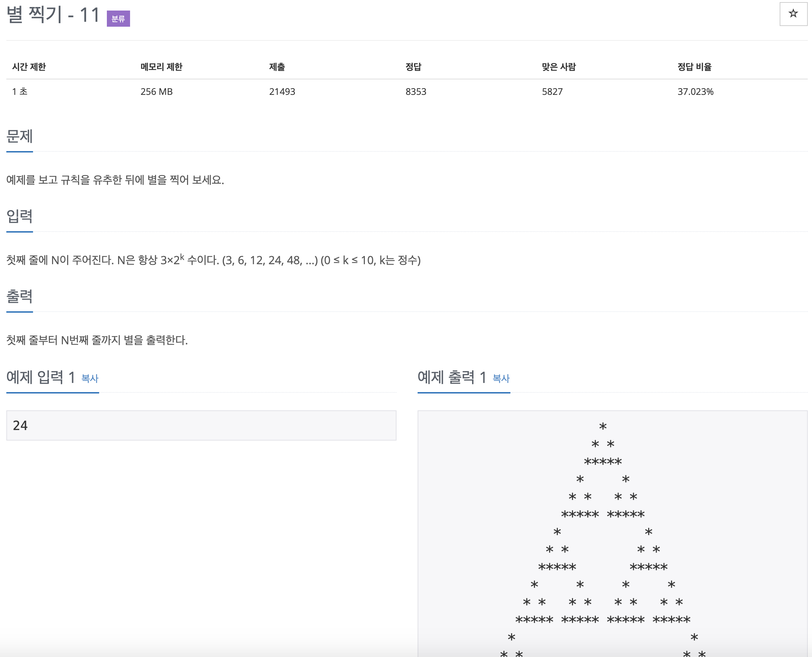Click the 256 MB memory limit value
Image resolution: width=812 pixels, height=657 pixels.
[156, 92]
